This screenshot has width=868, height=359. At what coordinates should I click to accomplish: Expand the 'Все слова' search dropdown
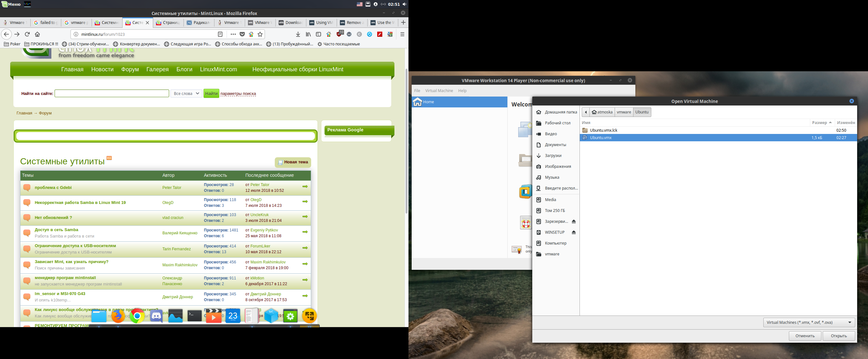click(x=186, y=93)
